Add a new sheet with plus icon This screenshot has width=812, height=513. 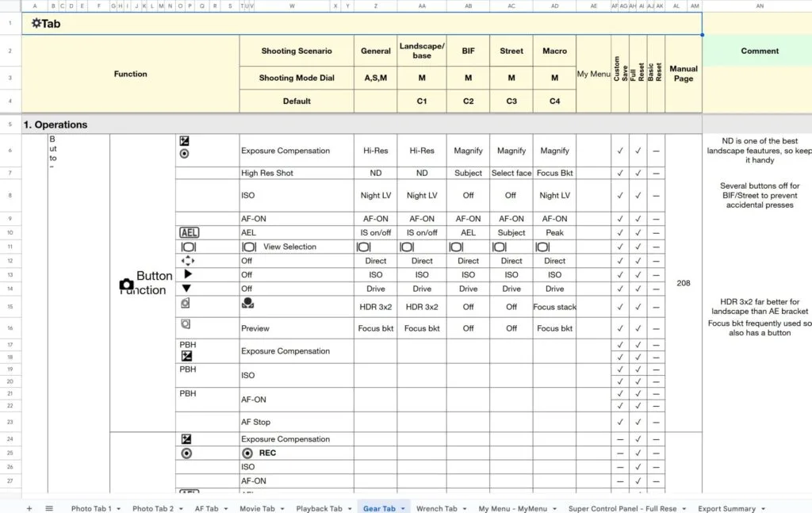pyautogui.click(x=29, y=508)
